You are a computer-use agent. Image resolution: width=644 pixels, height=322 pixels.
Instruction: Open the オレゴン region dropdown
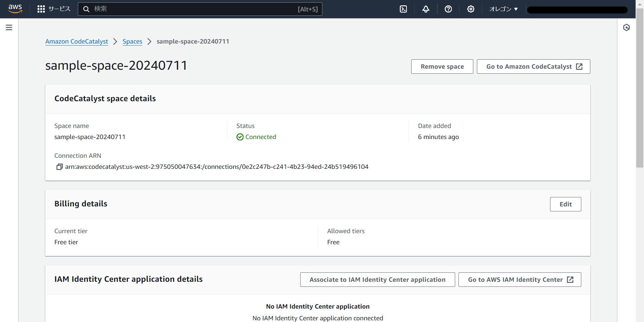(x=503, y=9)
